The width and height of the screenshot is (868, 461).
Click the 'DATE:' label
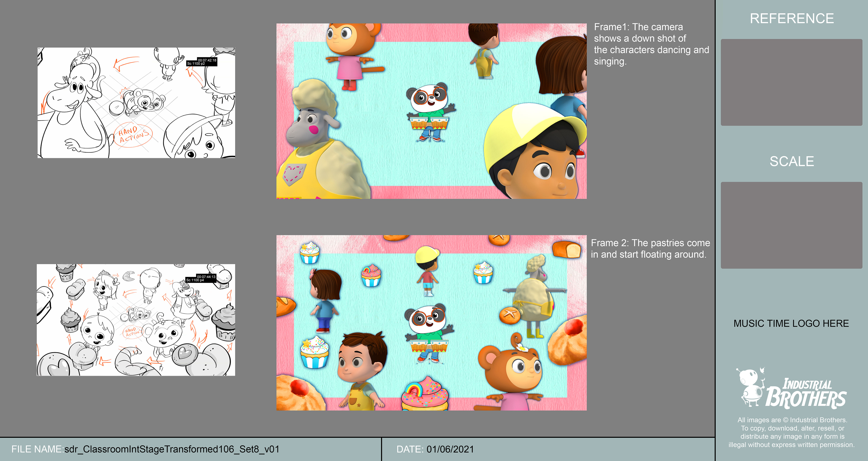pyautogui.click(x=410, y=449)
